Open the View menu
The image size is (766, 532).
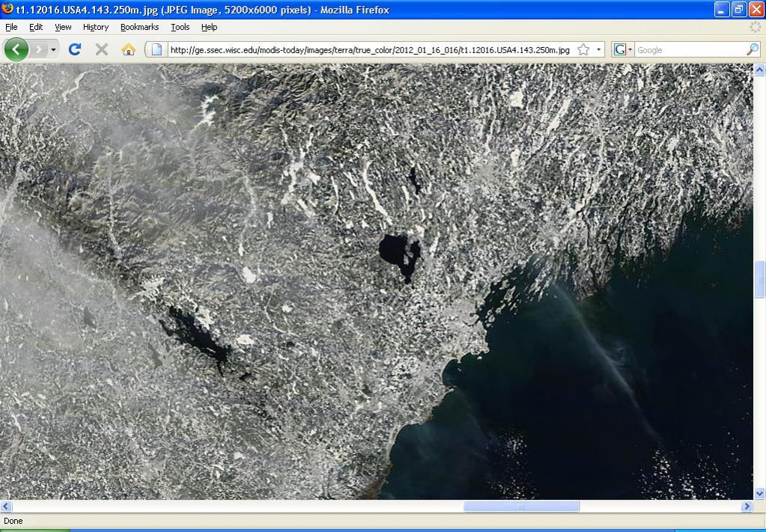[x=63, y=28]
